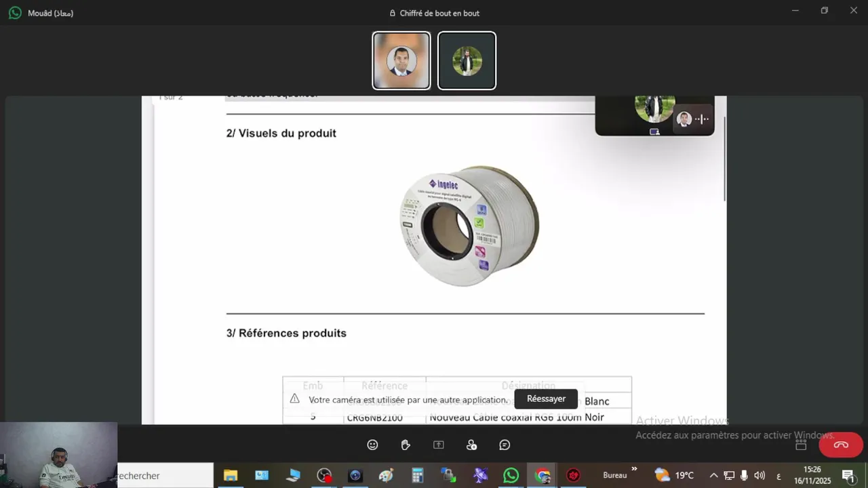
Task: Select the second participant avatar tile
Action: click(x=467, y=60)
